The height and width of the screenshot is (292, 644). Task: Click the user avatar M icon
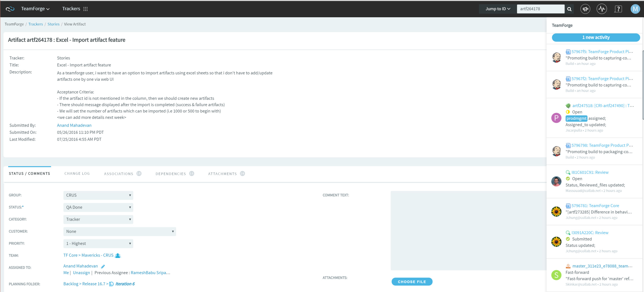(635, 9)
